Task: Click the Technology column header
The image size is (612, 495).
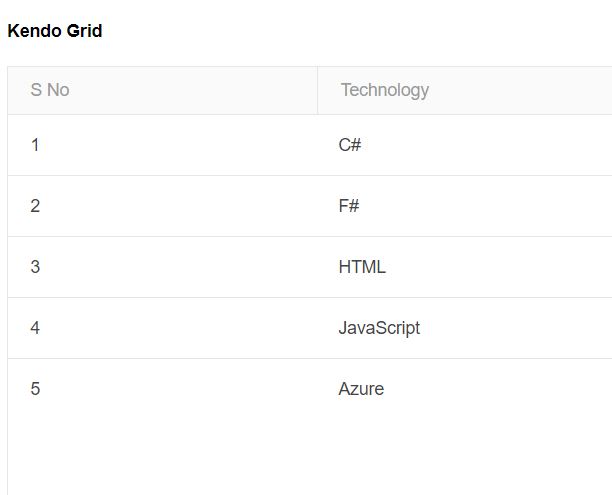Action: click(x=465, y=90)
